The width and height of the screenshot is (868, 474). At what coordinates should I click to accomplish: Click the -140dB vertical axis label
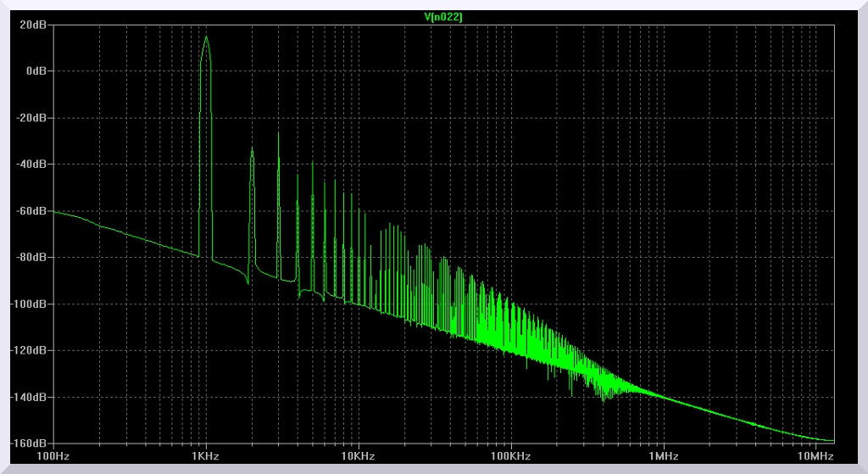[30, 397]
